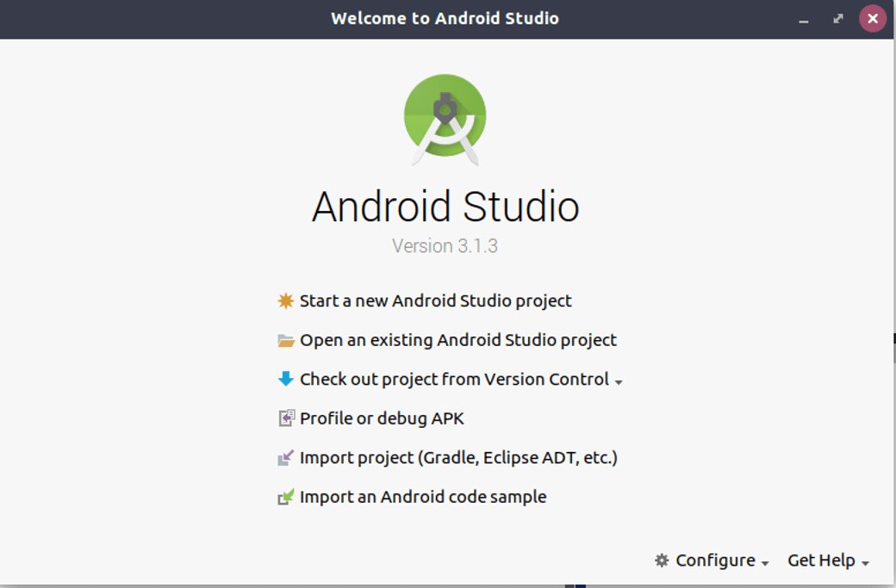The height and width of the screenshot is (588, 896).
Task: Choose Profile or debug APK
Action: click(382, 418)
